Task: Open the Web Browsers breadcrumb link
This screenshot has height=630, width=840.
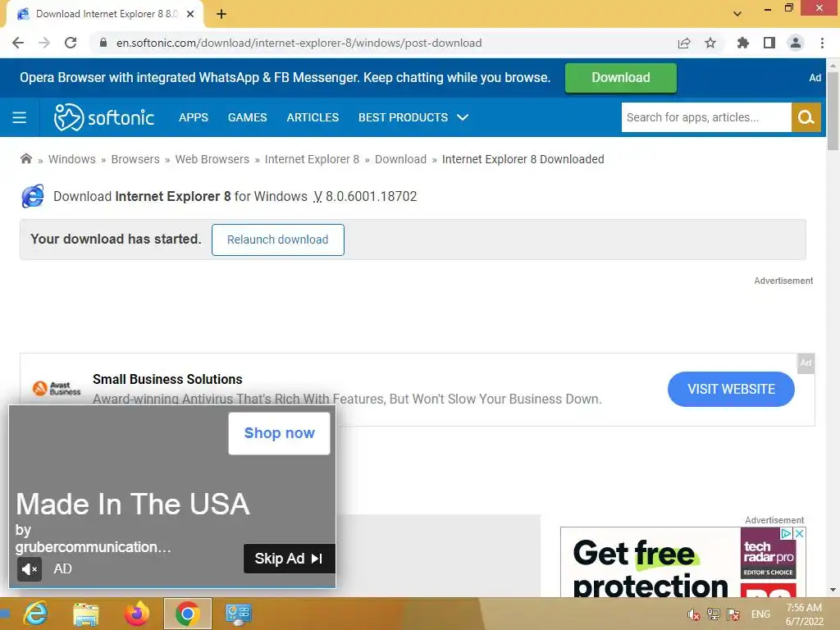Action: pyautogui.click(x=212, y=159)
